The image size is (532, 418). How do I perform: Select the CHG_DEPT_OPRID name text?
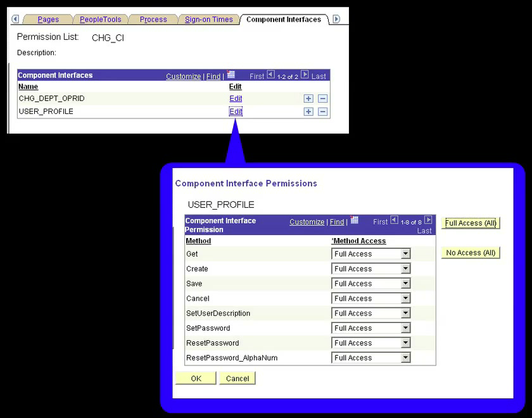pos(51,98)
